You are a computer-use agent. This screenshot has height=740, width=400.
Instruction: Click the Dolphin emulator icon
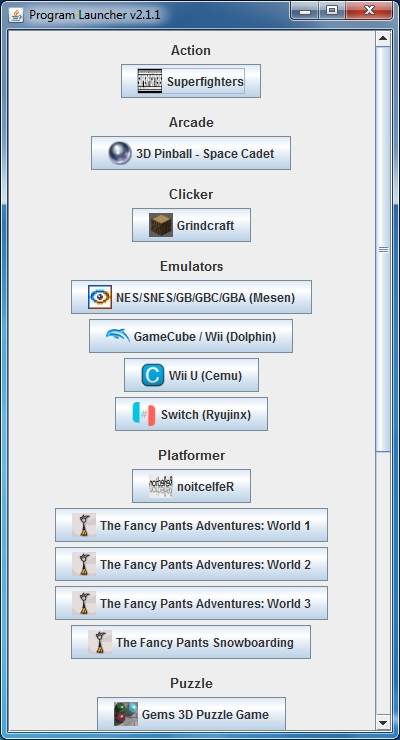coord(118,336)
